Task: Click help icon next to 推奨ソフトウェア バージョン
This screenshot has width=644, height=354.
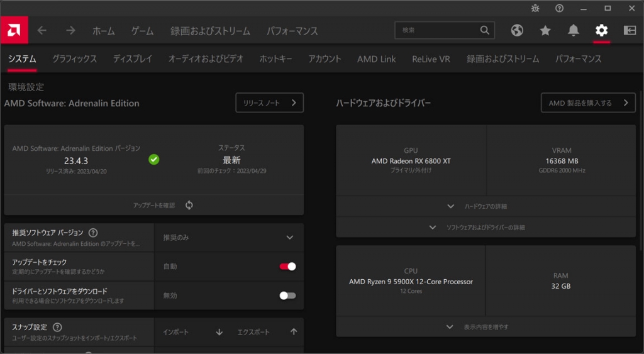Action: (x=93, y=233)
